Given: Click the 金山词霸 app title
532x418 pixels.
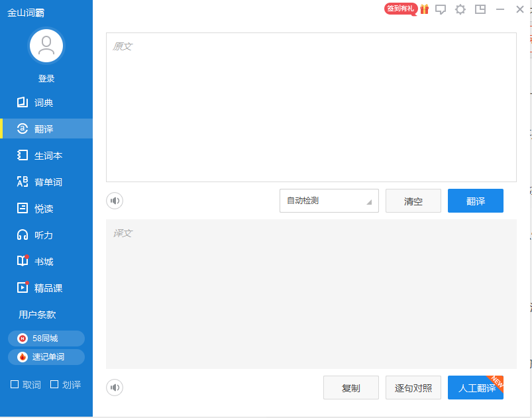Looking at the screenshot, I should coord(26,13).
